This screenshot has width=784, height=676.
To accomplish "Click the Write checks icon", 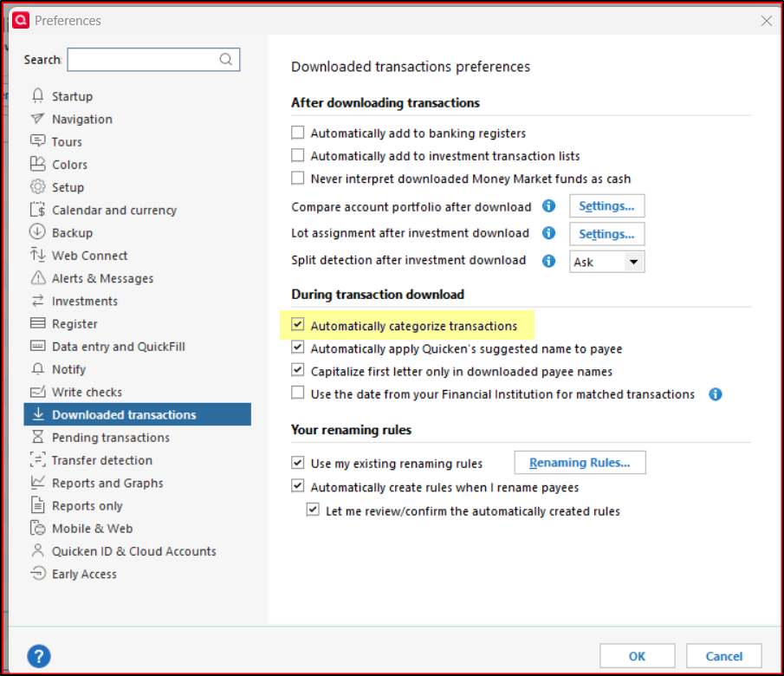I will (x=37, y=391).
